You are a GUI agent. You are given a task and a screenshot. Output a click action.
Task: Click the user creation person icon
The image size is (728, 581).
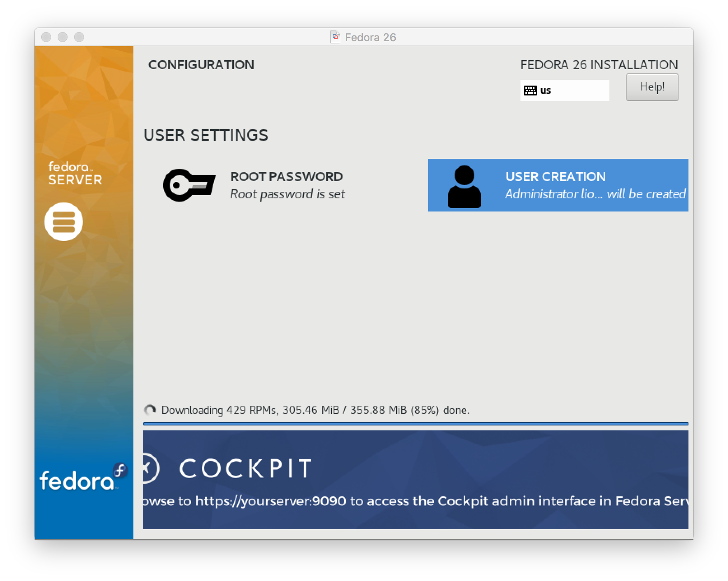(x=464, y=187)
